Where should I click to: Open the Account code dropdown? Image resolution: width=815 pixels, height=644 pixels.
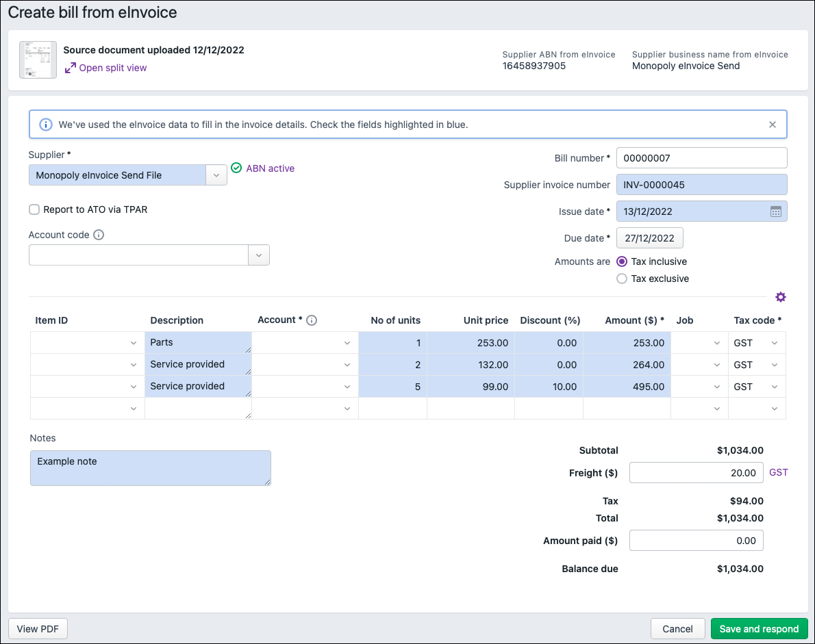click(258, 255)
